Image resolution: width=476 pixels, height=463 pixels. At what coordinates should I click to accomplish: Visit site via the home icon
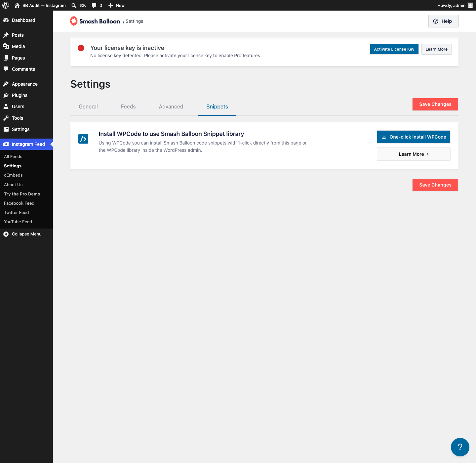pyautogui.click(x=17, y=5)
